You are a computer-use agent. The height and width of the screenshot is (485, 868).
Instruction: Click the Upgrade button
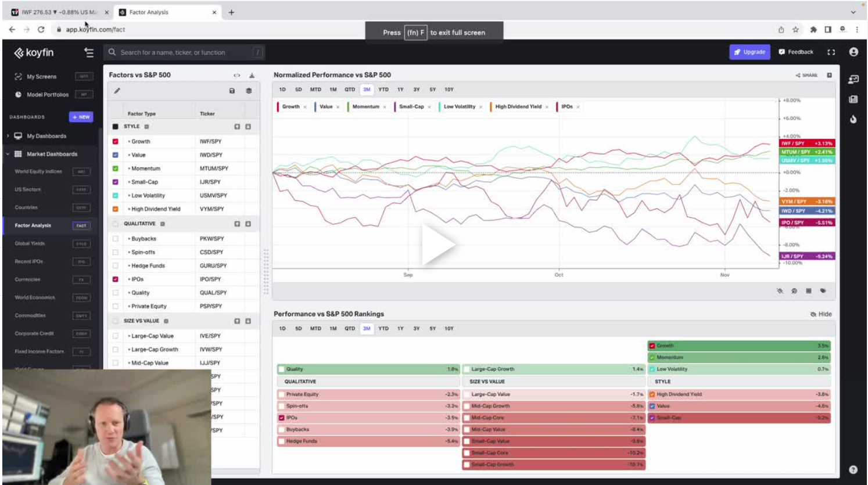click(x=749, y=52)
